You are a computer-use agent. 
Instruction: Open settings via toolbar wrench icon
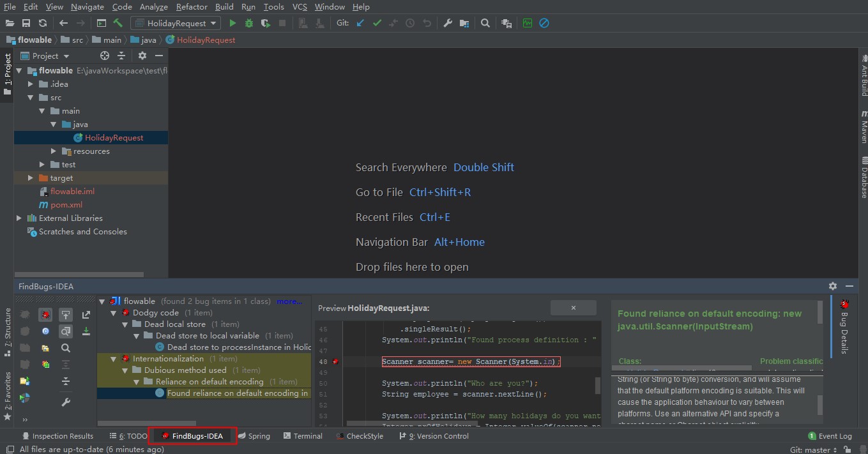pyautogui.click(x=448, y=23)
